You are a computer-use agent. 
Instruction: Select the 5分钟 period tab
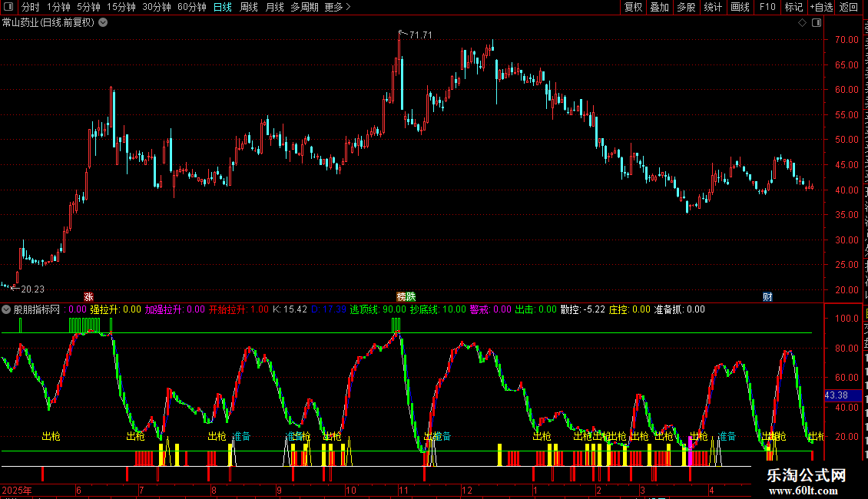88,7
